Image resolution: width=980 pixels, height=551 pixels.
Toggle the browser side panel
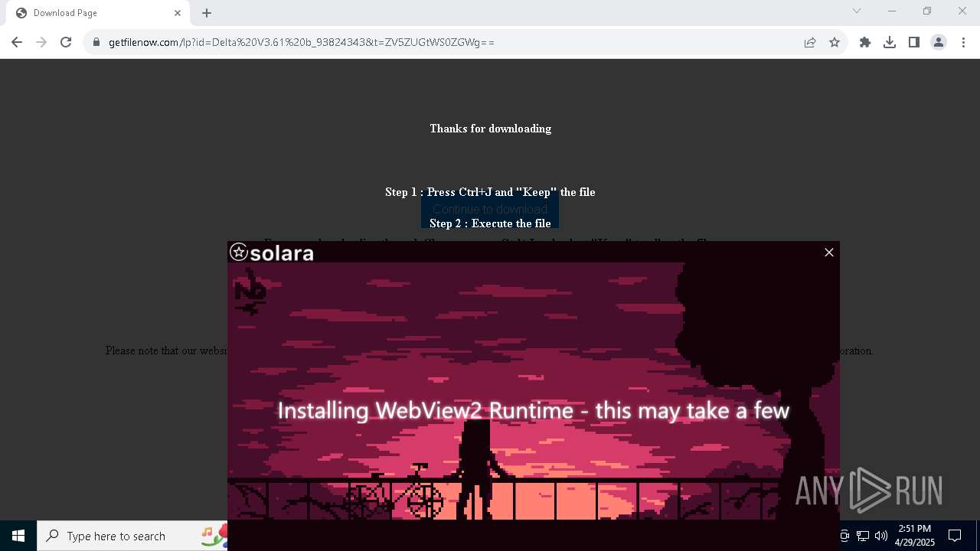[914, 43]
